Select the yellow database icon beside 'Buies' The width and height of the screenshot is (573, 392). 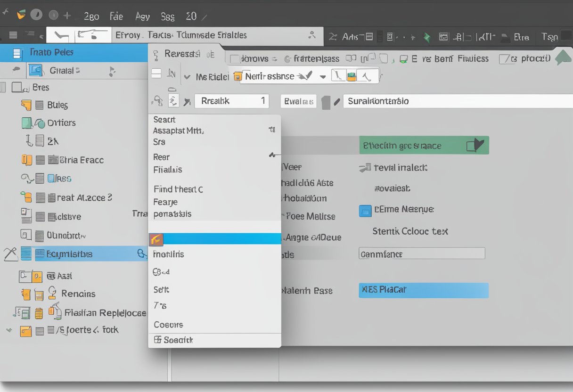[x=27, y=105]
